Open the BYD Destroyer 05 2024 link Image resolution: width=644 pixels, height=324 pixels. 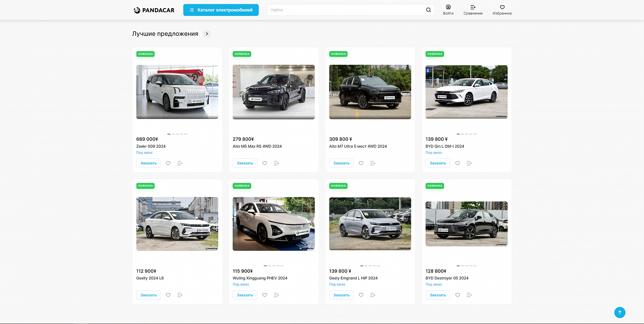point(447,278)
